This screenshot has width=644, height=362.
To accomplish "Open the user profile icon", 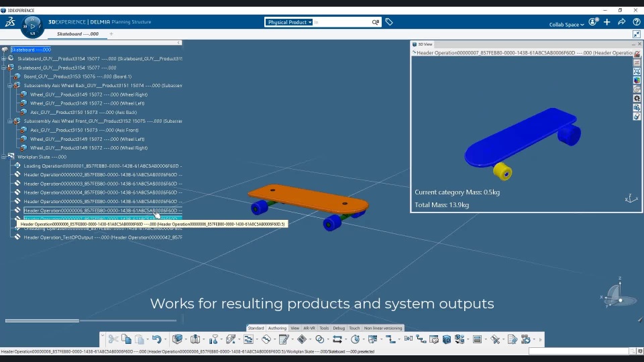I will pos(593,22).
